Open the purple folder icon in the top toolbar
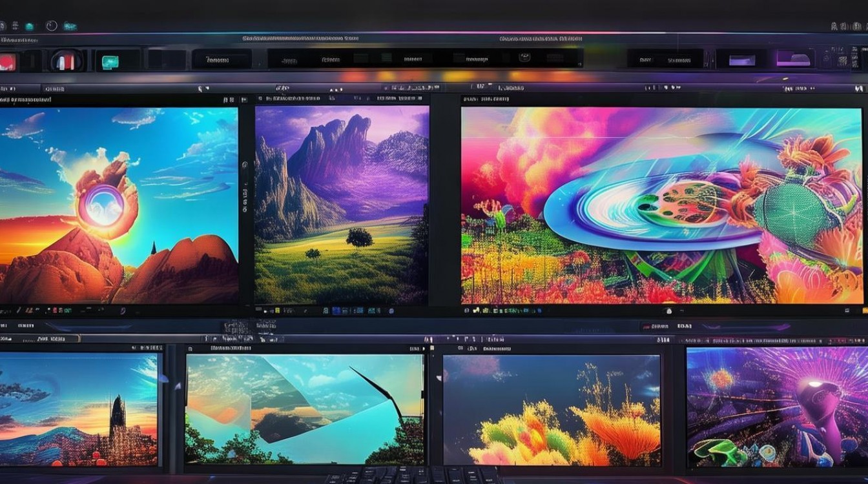 click(x=794, y=59)
